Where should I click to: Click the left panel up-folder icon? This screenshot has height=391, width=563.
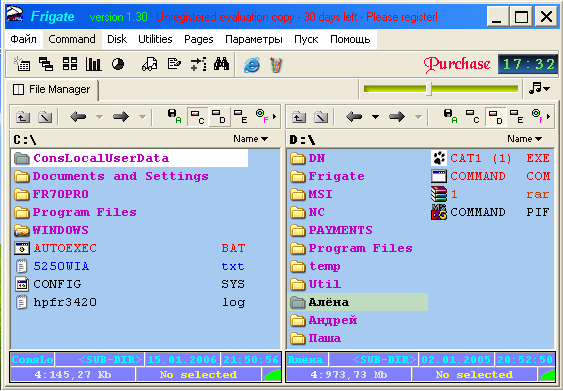click(x=23, y=117)
